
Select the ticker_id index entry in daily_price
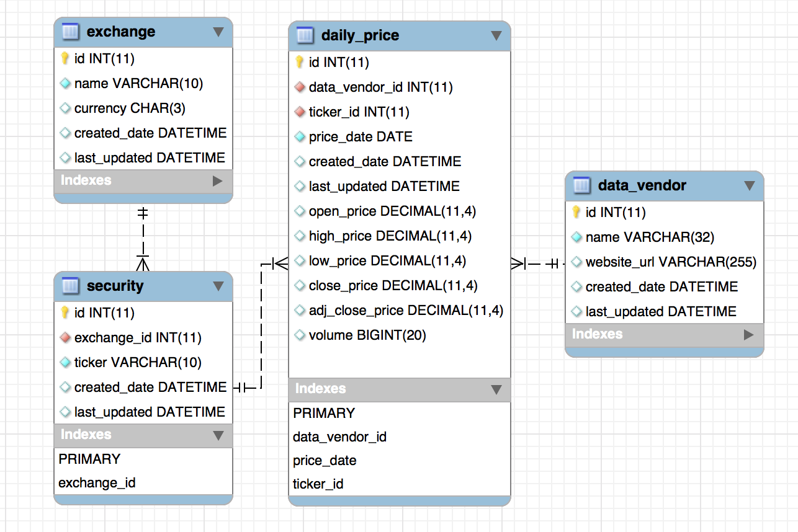318,484
